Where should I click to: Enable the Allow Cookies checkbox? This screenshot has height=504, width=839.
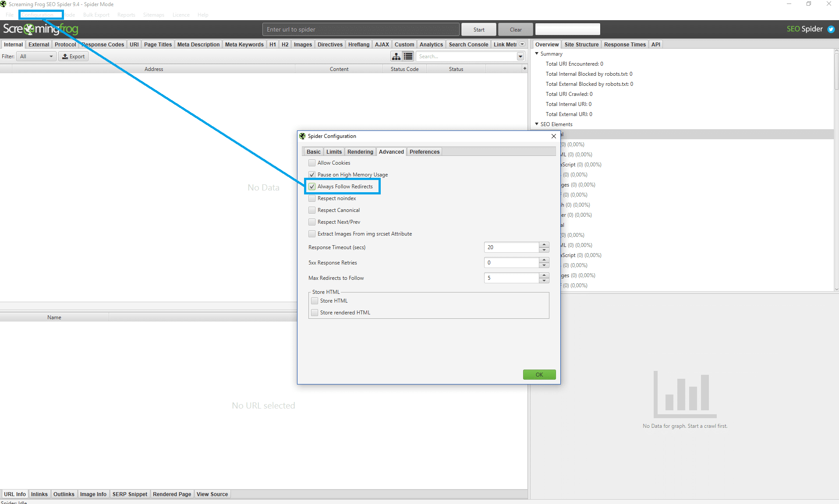(312, 163)
